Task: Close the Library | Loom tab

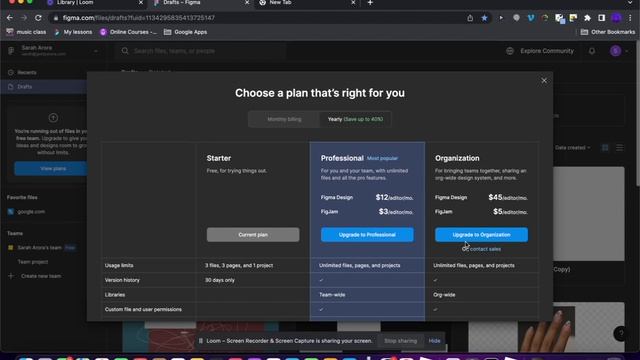Action: 141,3
